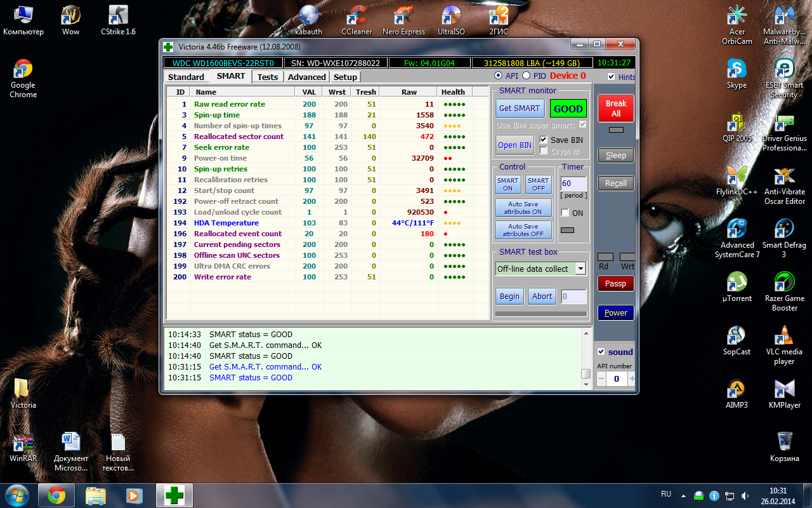Enable the timer ON checkbox
The height and width of the screenshot is (508, 812).
coord(565,213)
